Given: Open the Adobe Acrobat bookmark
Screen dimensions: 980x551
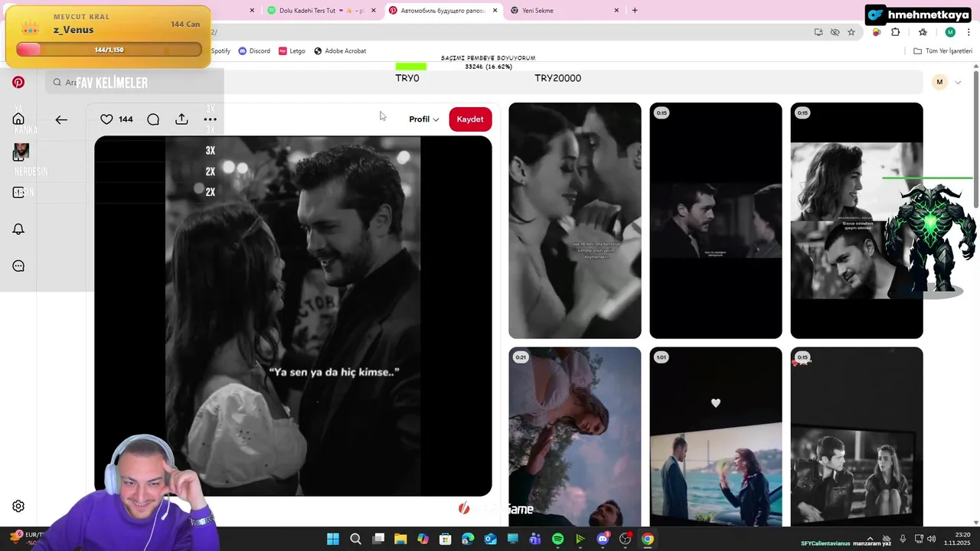Looking at the screenshot, I should (x=340, y=51).
